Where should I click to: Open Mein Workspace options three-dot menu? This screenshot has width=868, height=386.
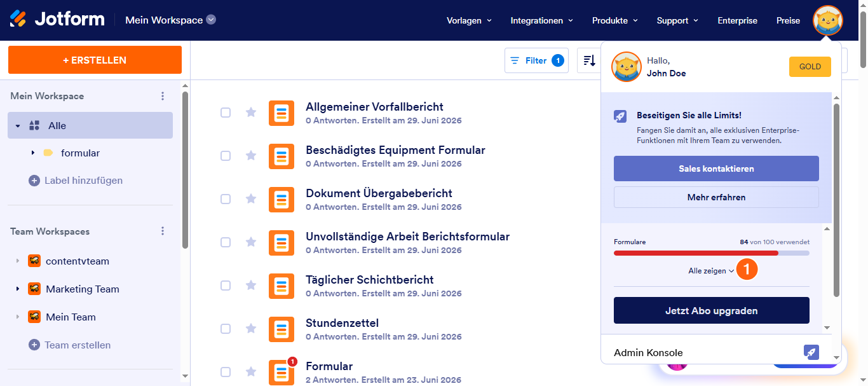tap(163, 96)
